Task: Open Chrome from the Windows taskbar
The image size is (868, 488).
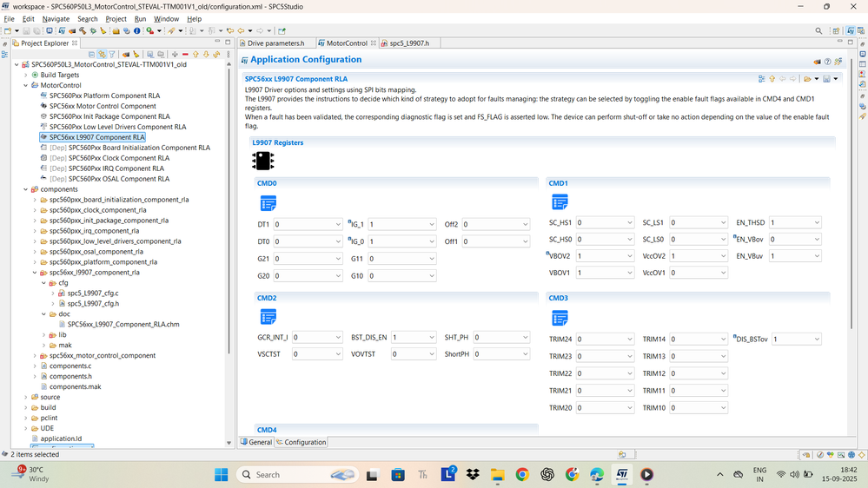Action: 522,474
